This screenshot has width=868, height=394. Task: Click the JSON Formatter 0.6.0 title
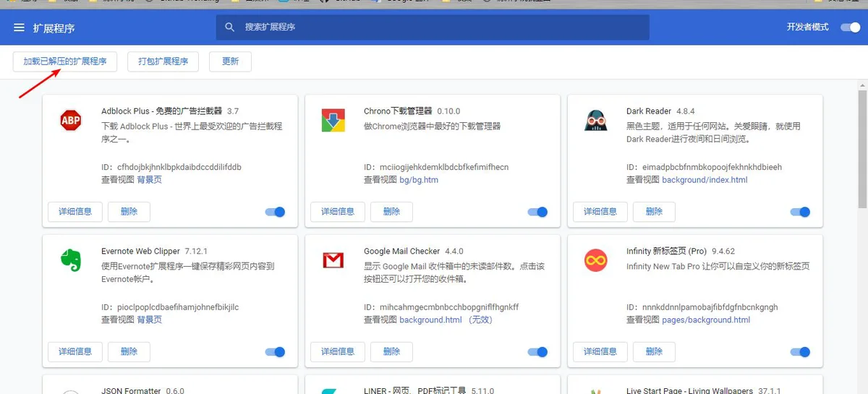(x=142, y=390)
